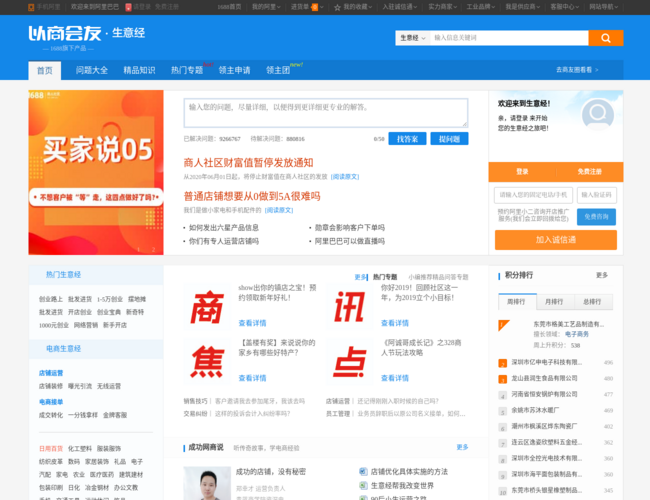Expand the 网站导航 top menu
This screenshot has width=650, height=500.
coord(604,7)
